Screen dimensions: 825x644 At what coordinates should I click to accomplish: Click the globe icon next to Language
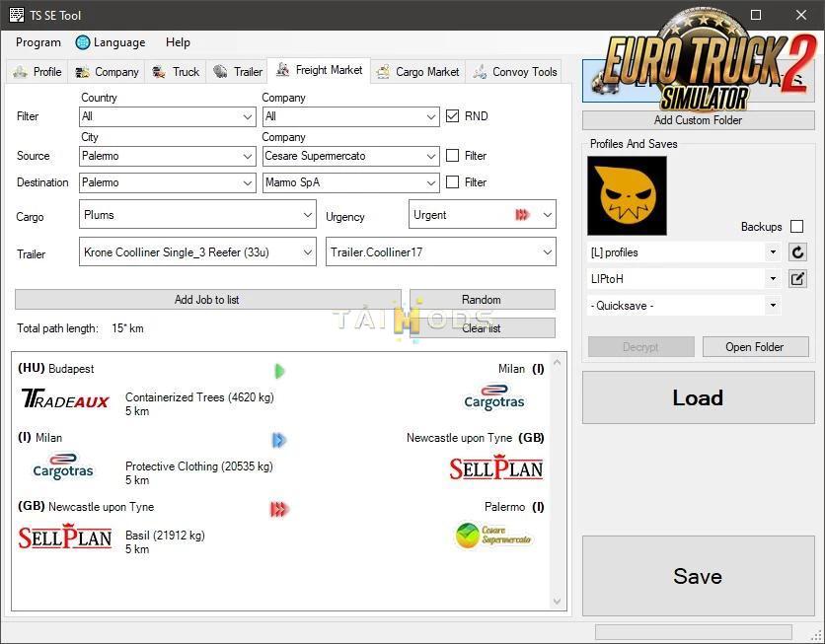83,42
